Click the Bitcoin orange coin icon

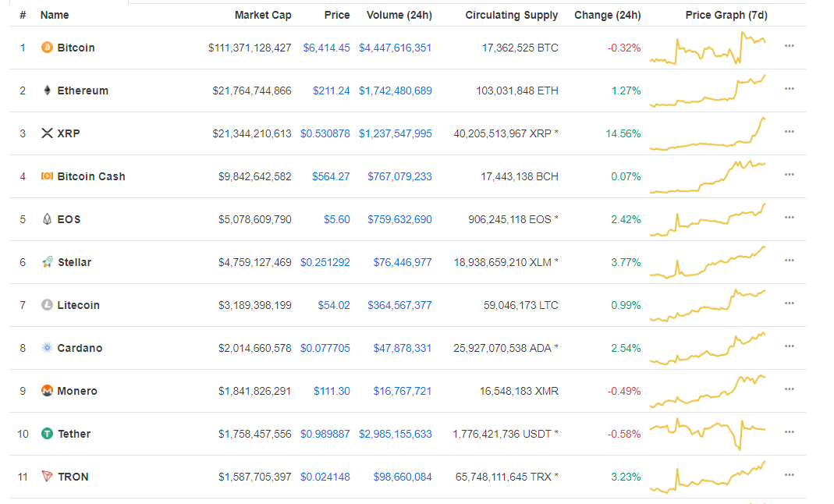47,48
